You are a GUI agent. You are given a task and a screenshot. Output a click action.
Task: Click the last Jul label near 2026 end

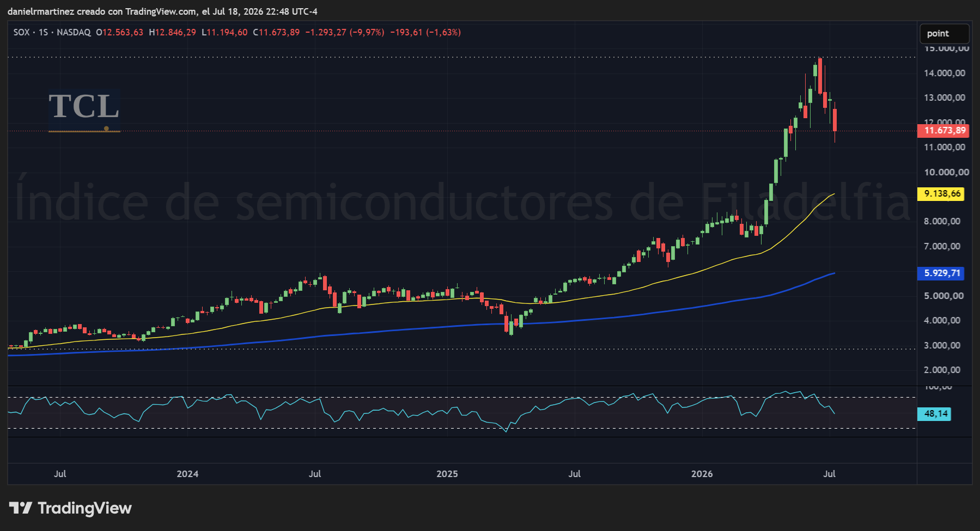[x=829, y=474]
